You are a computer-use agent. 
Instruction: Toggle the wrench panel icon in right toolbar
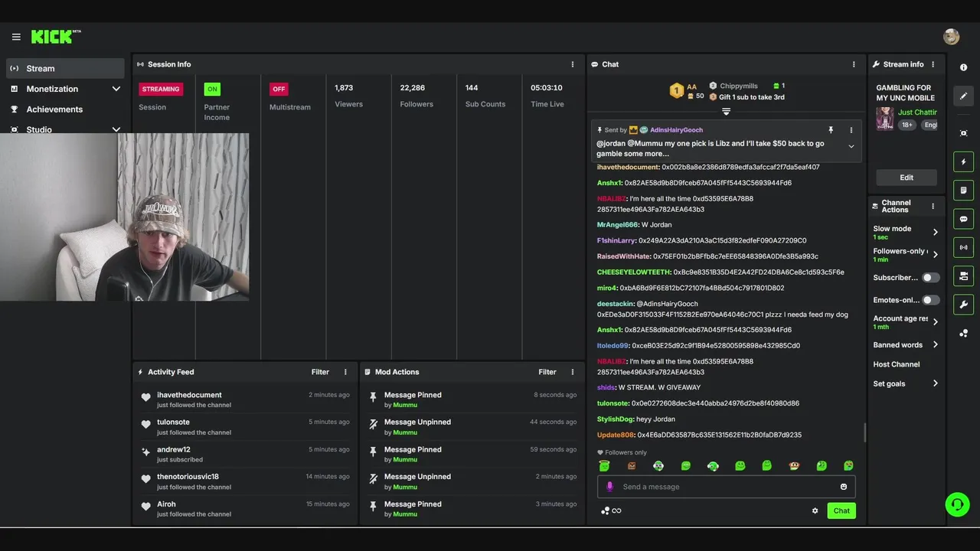point(963,305)
